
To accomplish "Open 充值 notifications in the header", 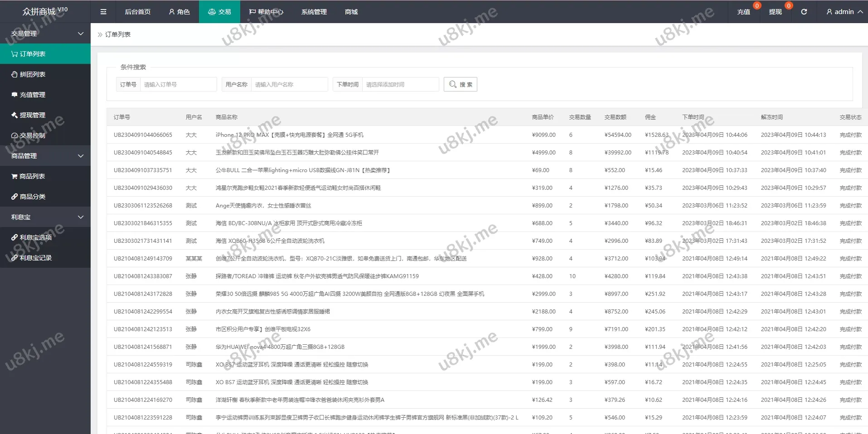I will pyautogui.click(x=743, y=12).
